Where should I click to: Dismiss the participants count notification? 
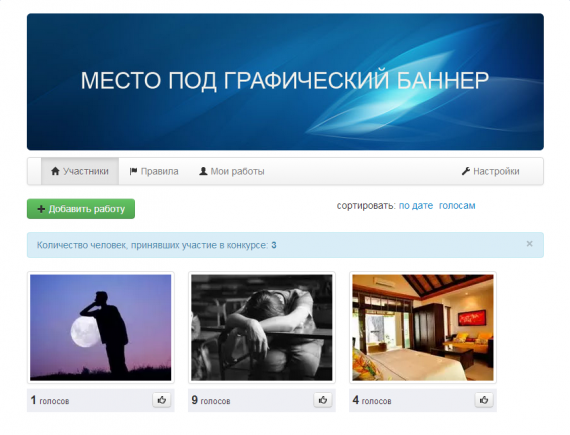(x=530, y=243)
